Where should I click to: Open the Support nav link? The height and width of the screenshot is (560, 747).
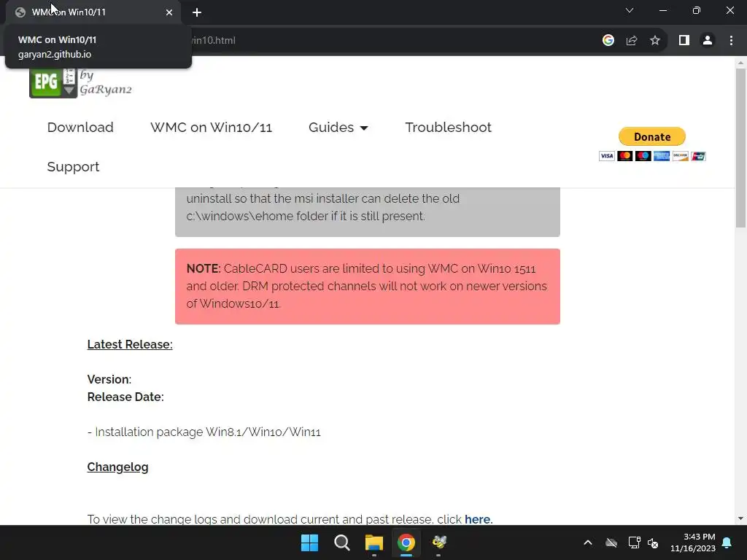[x=73, y=167]
